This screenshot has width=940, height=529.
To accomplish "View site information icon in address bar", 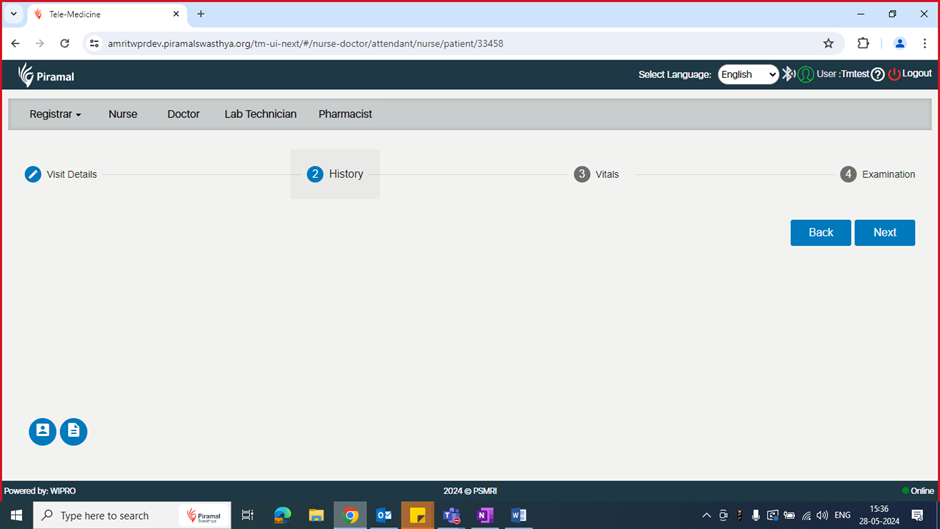I will point(94,43).
